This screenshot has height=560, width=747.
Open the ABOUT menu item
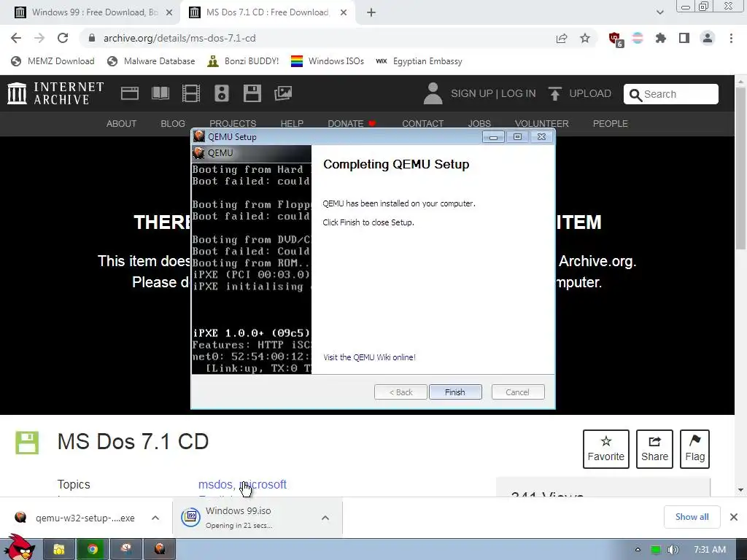click(x=122, y=124)
